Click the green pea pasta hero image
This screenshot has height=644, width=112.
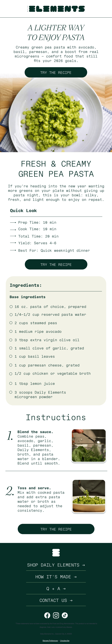pos(56,113)
